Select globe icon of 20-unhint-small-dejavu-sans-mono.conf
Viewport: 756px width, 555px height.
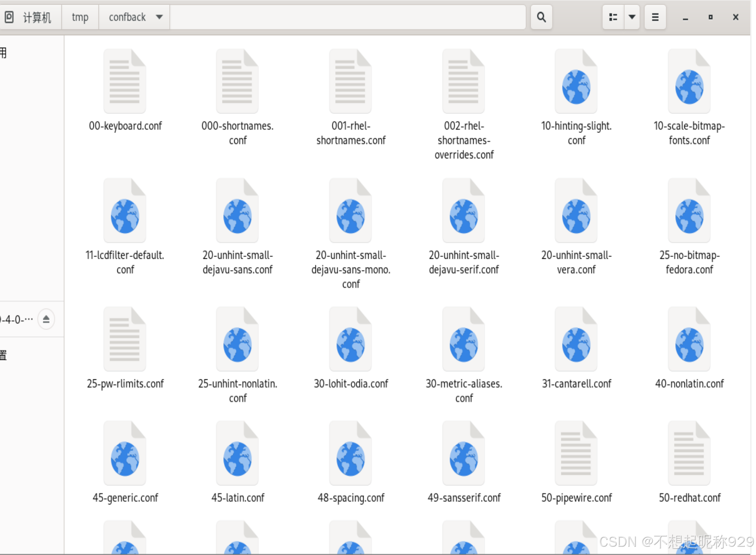pos(350,210)
